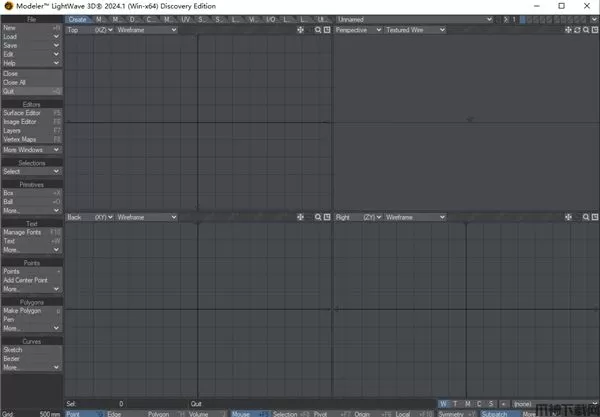Click the zoom magnifier in Perspective viewport
This screenshot has width=600, height=417.
(x=586, y=30)
